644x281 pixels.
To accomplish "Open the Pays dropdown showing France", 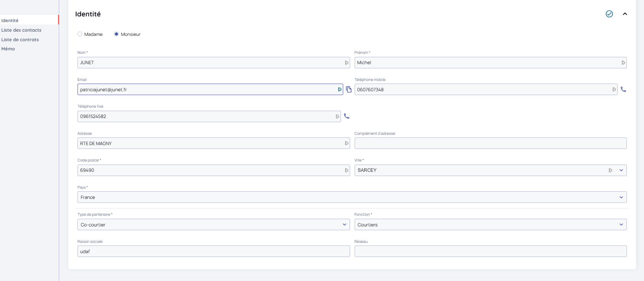I will 351,197.
